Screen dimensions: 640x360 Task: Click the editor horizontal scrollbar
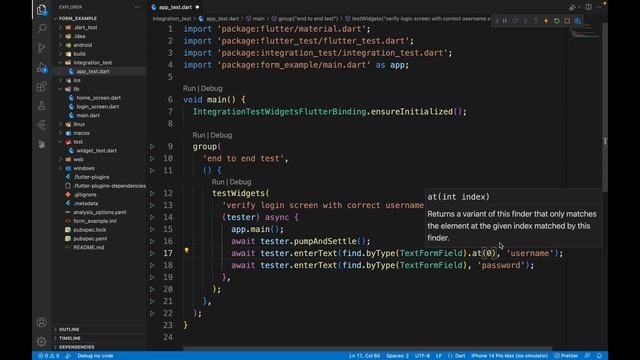tap(367, 349)
